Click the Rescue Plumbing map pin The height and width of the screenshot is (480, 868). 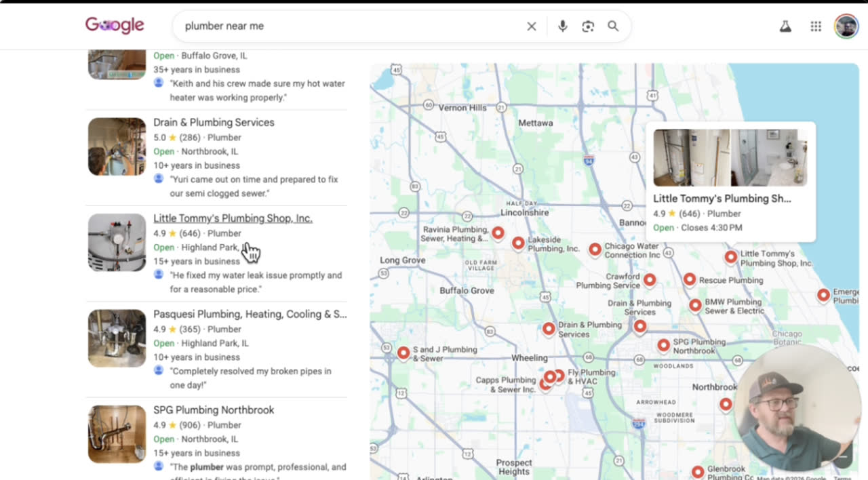coord(689,279)
